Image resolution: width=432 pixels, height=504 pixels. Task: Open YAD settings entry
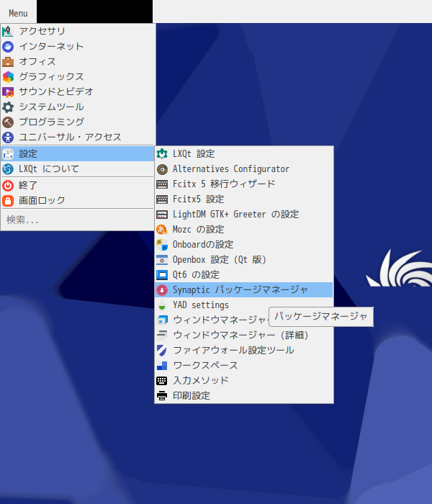click(212, 305)
